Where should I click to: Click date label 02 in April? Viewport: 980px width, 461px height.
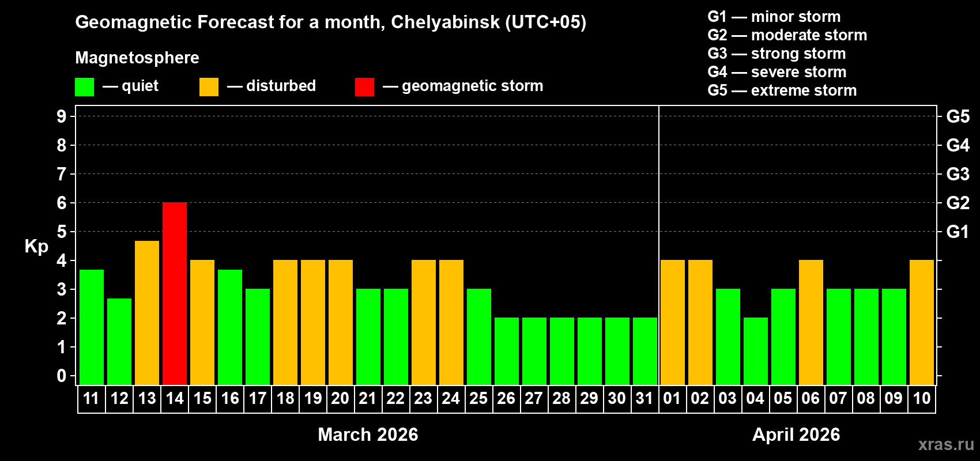pos(700,399)
